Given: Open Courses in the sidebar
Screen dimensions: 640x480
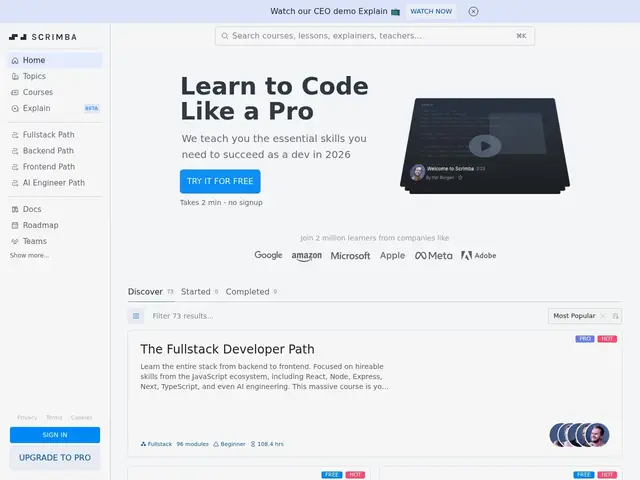Looking at the screenshot, I should click(x=55, y=92).
